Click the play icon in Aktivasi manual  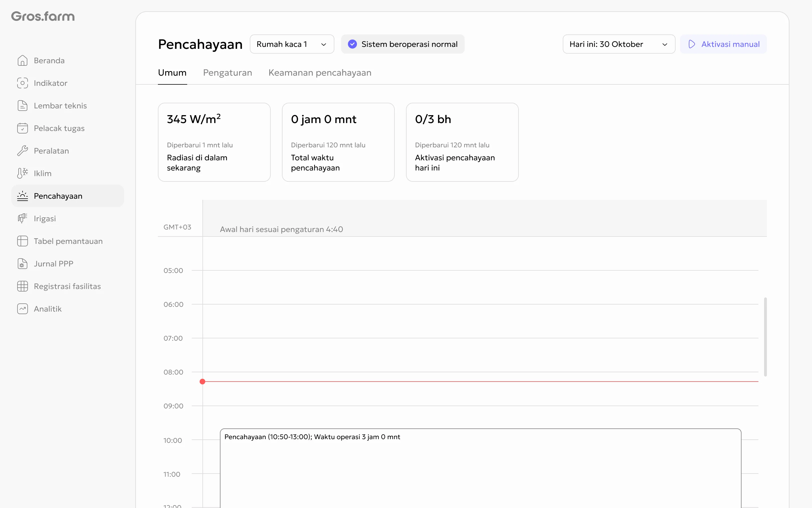(x=692, y=44)
